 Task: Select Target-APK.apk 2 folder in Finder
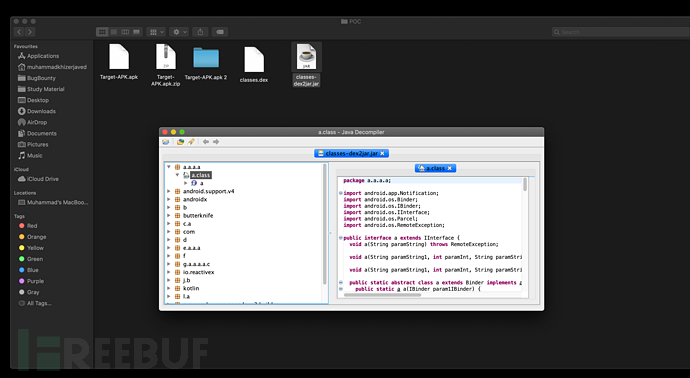206,63
